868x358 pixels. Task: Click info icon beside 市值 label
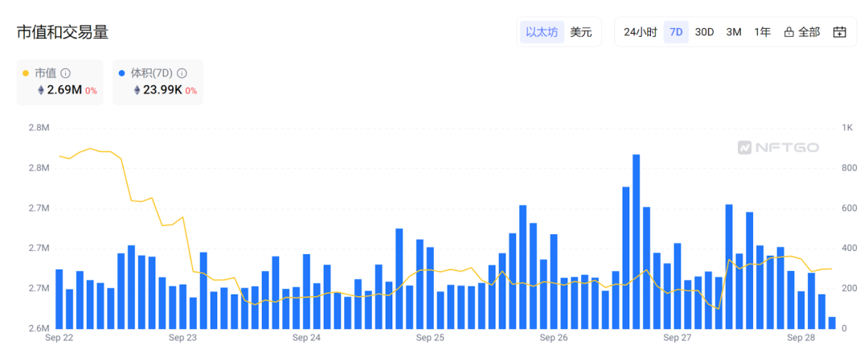(x=65, y=73)
